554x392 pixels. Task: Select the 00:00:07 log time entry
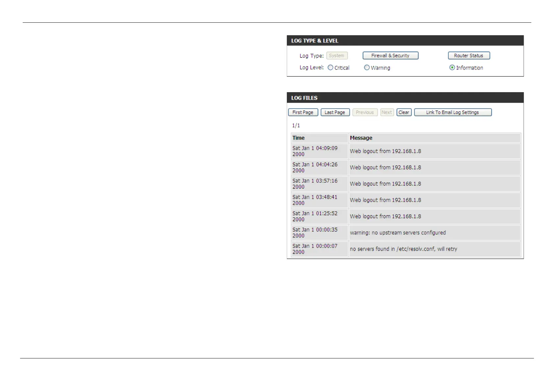pos(319,249)
